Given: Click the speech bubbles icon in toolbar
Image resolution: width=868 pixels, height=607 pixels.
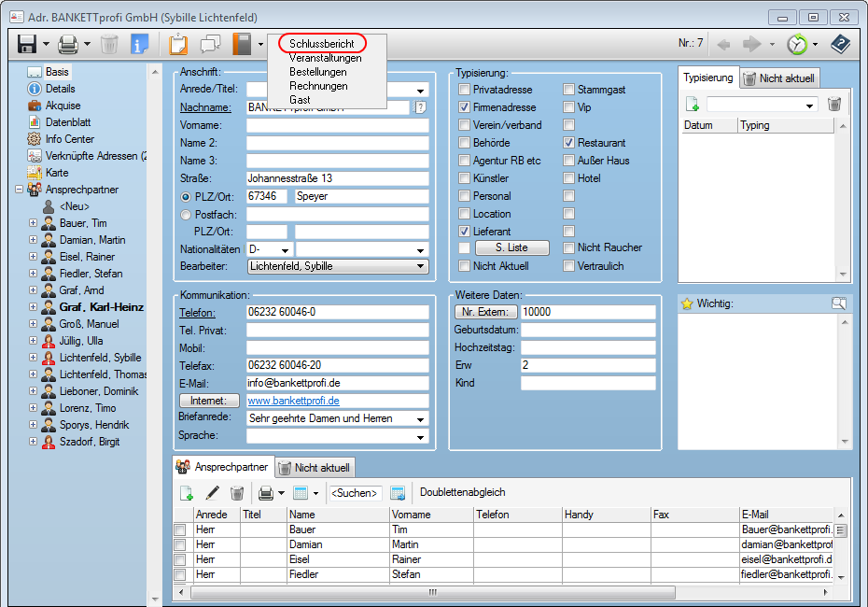Looking at the screenshot, I should [210, 44].
